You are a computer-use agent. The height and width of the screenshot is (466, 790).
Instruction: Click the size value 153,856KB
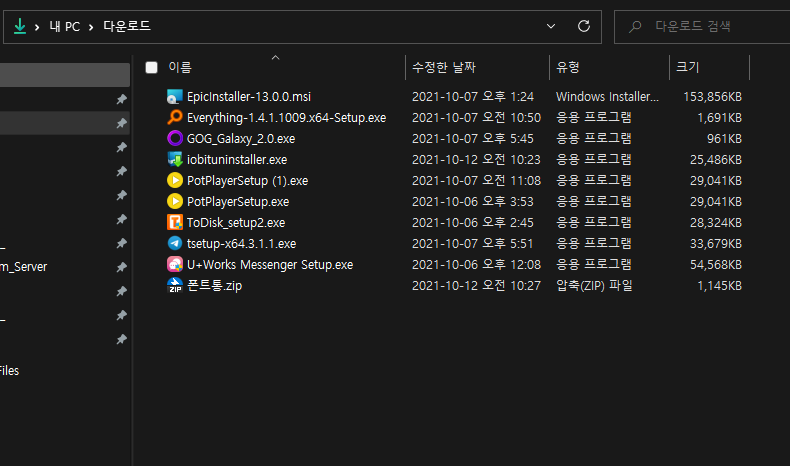coord(712,97)
